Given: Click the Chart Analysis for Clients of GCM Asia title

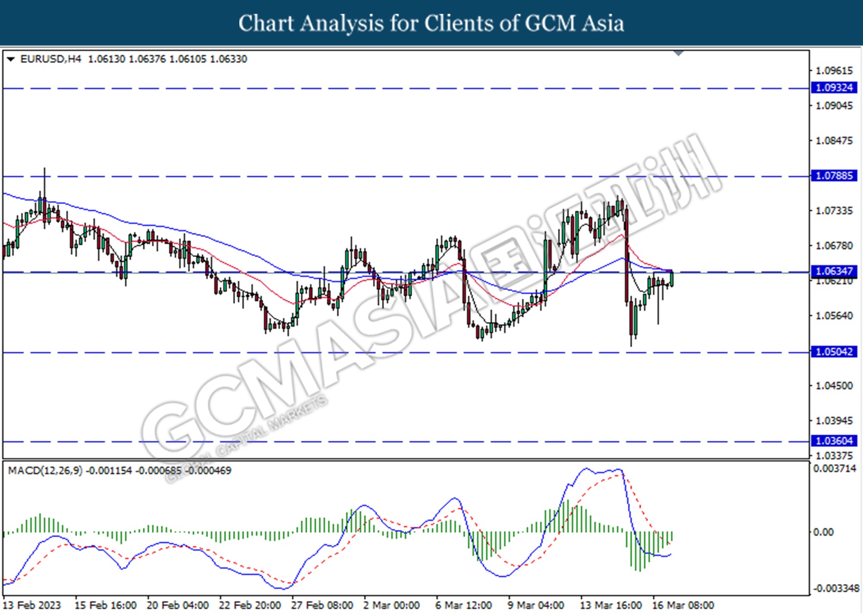Looking at the screenshot, I should [431, 23].
